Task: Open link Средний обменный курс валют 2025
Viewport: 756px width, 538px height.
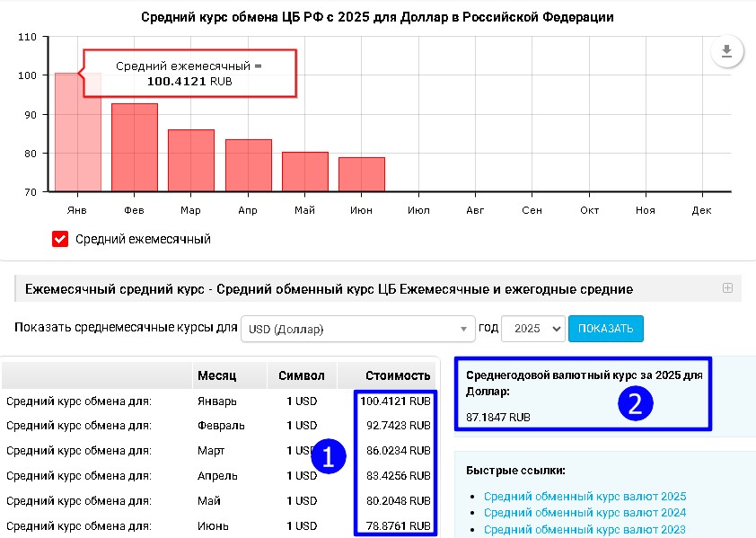Action: (x=585, y=496)
